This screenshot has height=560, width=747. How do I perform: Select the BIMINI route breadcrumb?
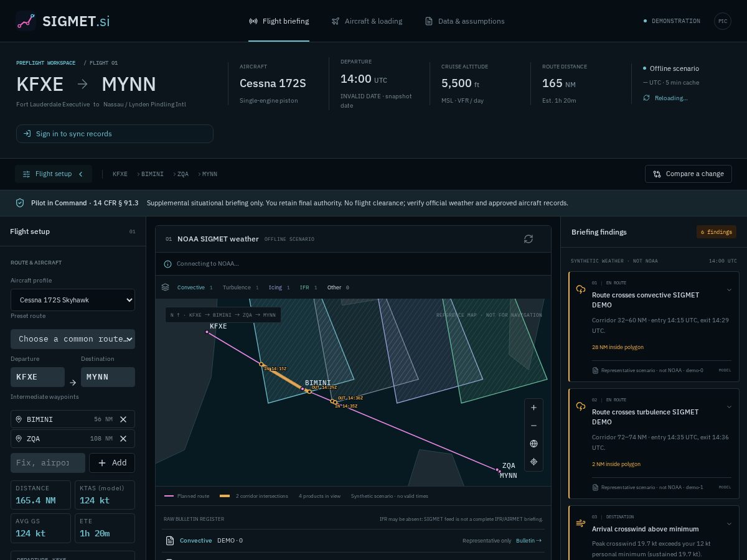pos(152,174)
